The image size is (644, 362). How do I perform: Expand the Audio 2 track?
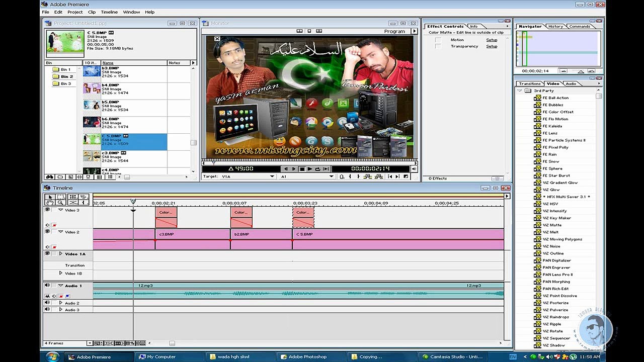pos(61,303)
